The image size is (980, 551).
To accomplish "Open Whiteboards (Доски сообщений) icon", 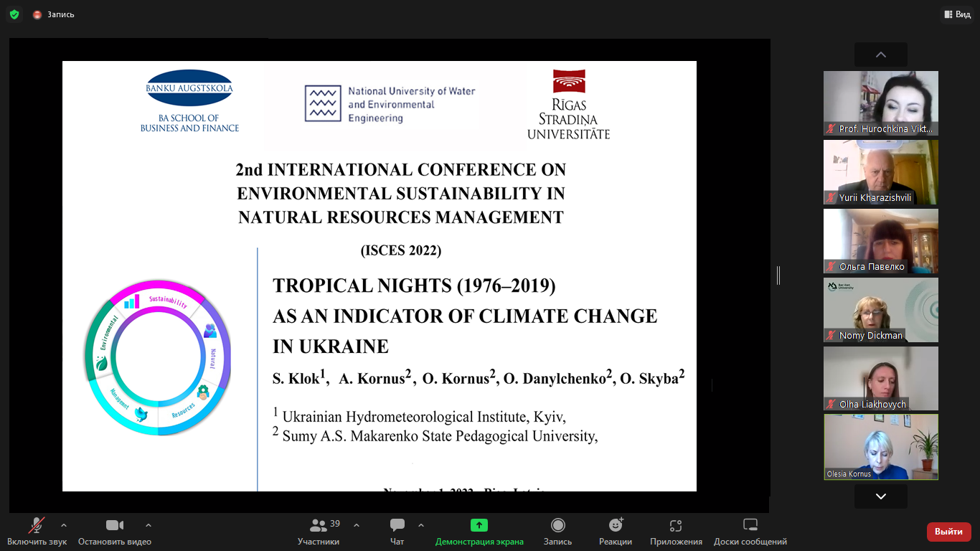I will tap(750, 526).
